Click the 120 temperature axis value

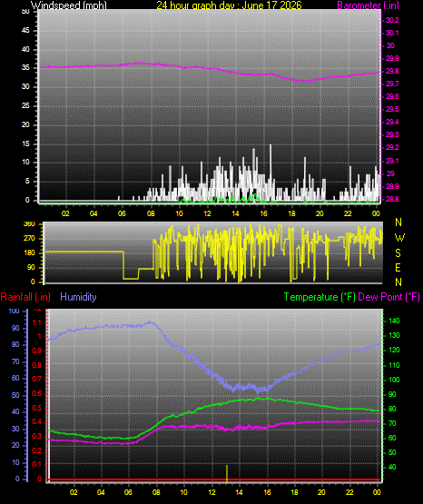click(394, 350)
